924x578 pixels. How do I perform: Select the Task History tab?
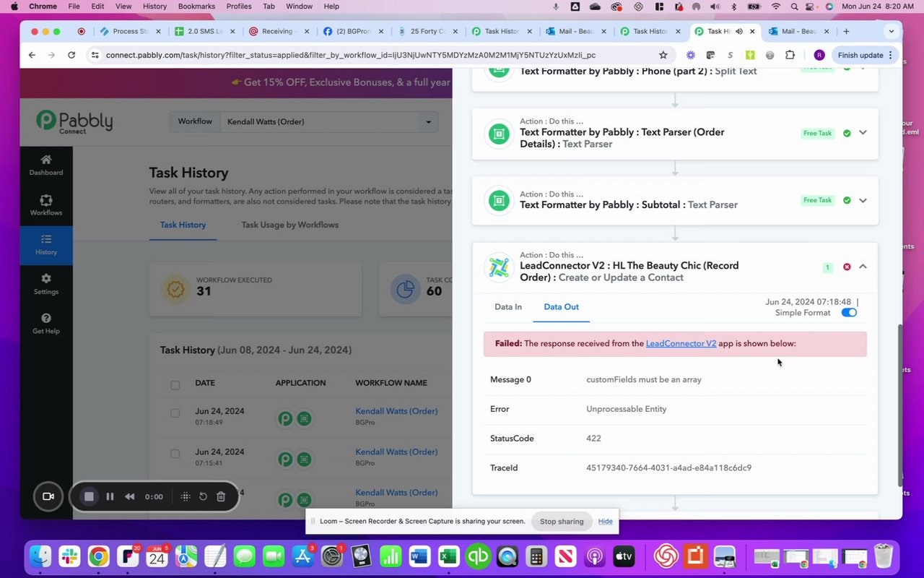click(183, 225)
